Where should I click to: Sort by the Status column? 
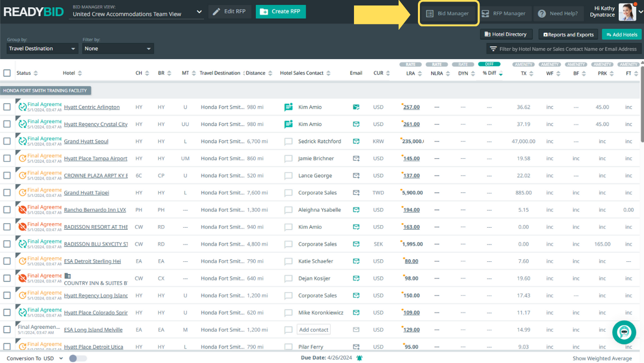(35, 73)
